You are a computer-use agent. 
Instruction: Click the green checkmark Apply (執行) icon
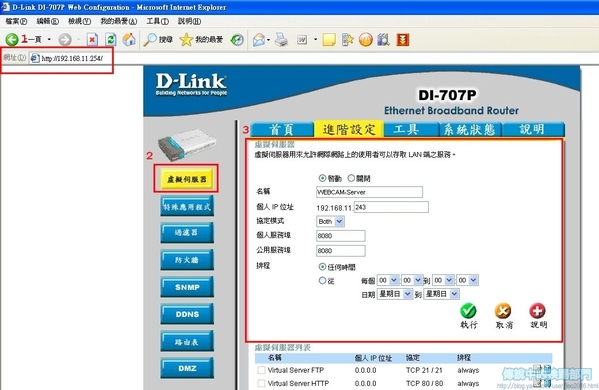pyautogui.click(x=468, y=311)
